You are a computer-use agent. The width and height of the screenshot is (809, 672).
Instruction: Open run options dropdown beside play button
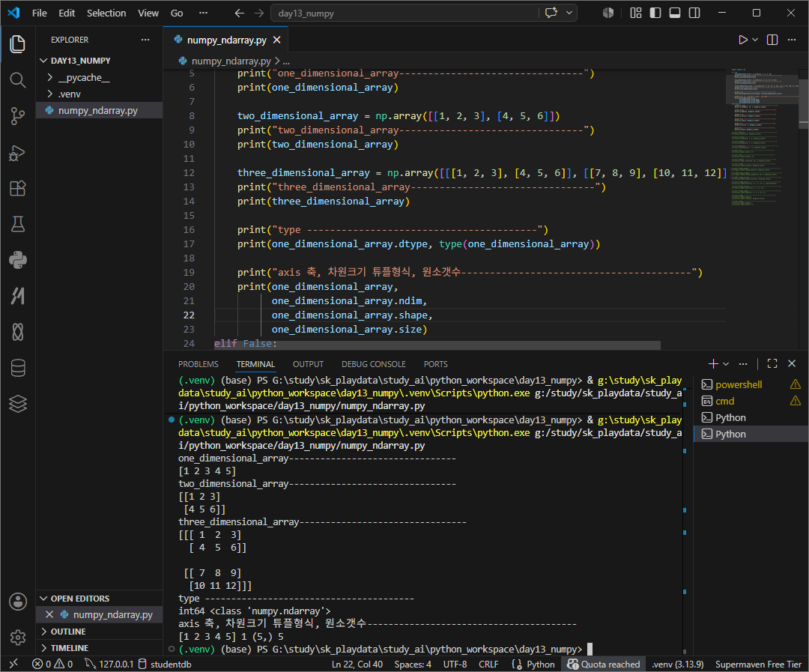click(755, 40)
